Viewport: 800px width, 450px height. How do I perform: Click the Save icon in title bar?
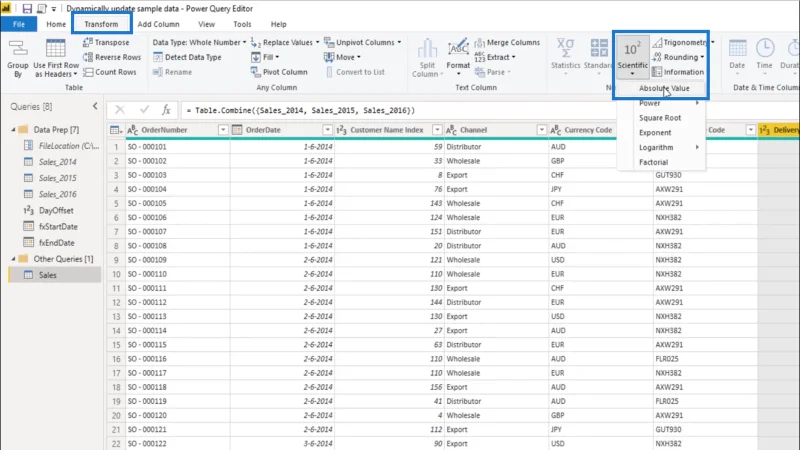pyautogui.click(x=27, y=8)
